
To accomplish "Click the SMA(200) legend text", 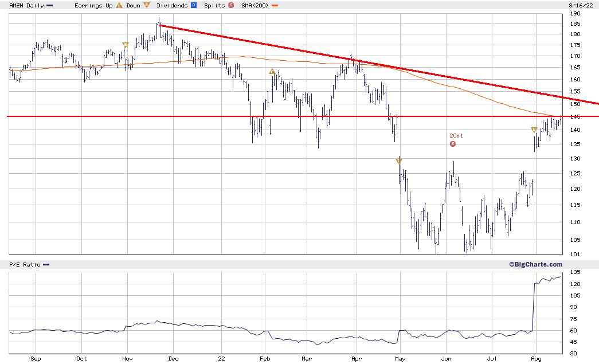I will coord(255,6).
